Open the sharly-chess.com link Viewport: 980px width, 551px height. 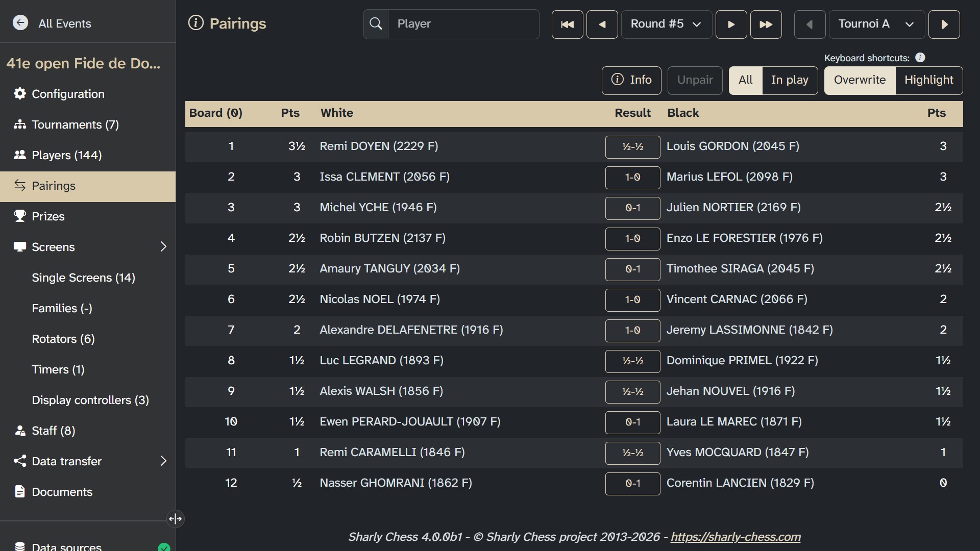[735, 537]
